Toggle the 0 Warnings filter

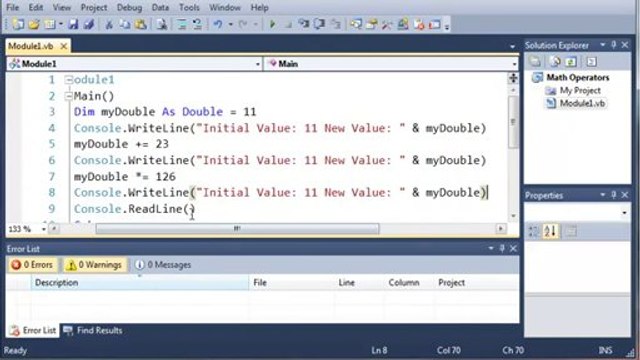(95, 265)
